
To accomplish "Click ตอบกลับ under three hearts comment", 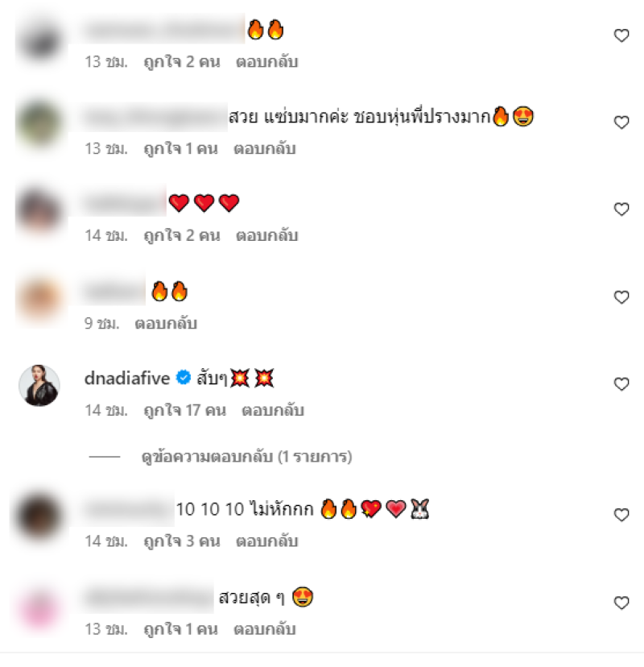I will (x=267, y=235).
